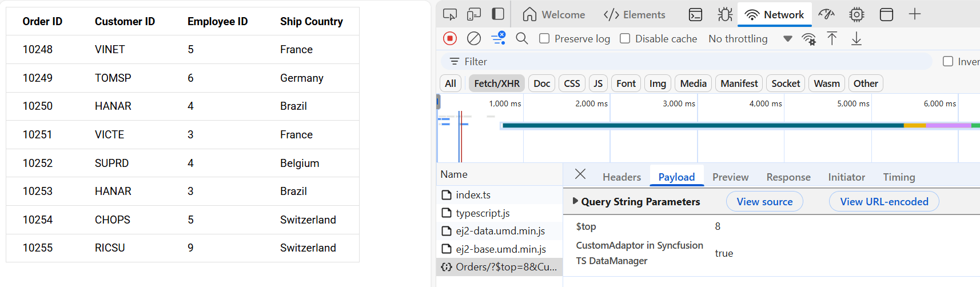The image size is (980, 287).
Task: Click View source button
Action: [764, 201]
